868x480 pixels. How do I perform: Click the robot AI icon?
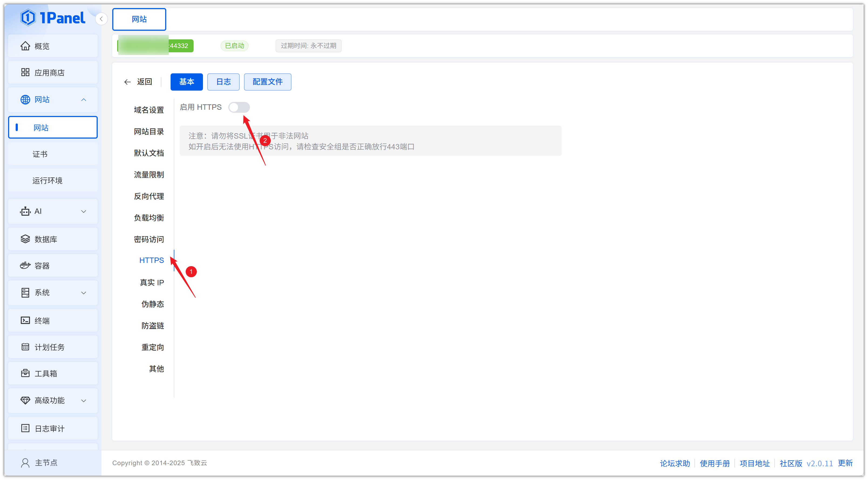click(25, 211)
